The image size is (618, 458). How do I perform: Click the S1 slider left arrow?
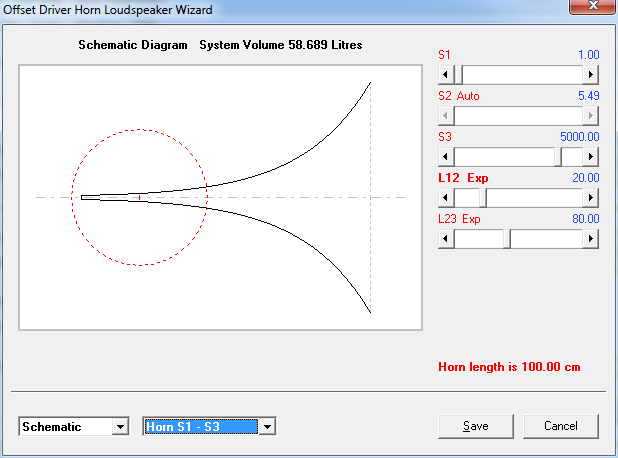click(x=446, y=74)
